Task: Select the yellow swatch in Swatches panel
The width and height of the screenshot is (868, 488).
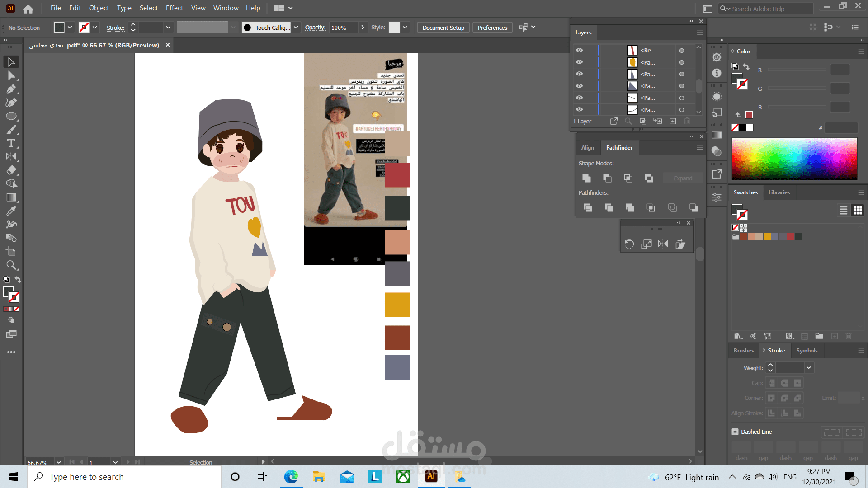Action: [x=767, y=237]
